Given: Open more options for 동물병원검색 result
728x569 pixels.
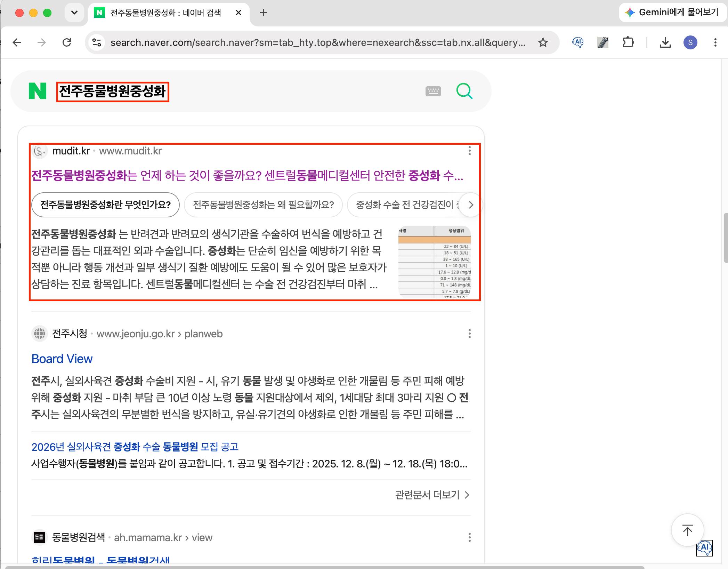Looking at the screenshot, I should tap(469, 537).
